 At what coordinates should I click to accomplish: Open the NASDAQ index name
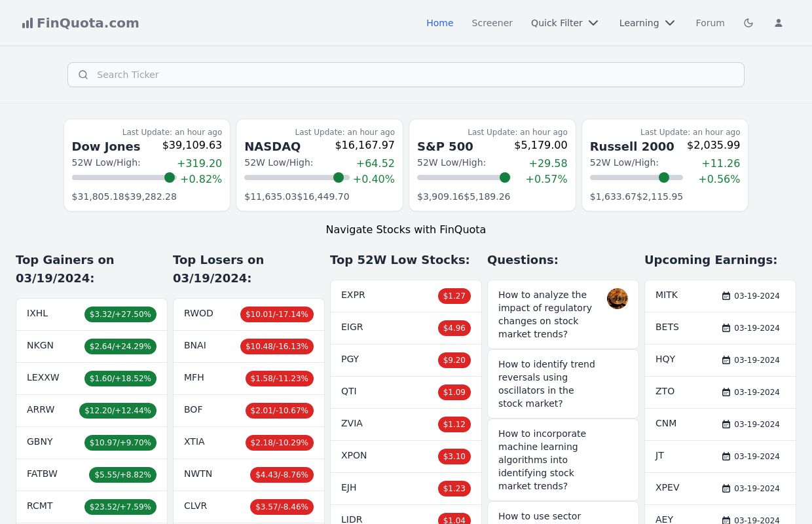click(x=272, y=147)
